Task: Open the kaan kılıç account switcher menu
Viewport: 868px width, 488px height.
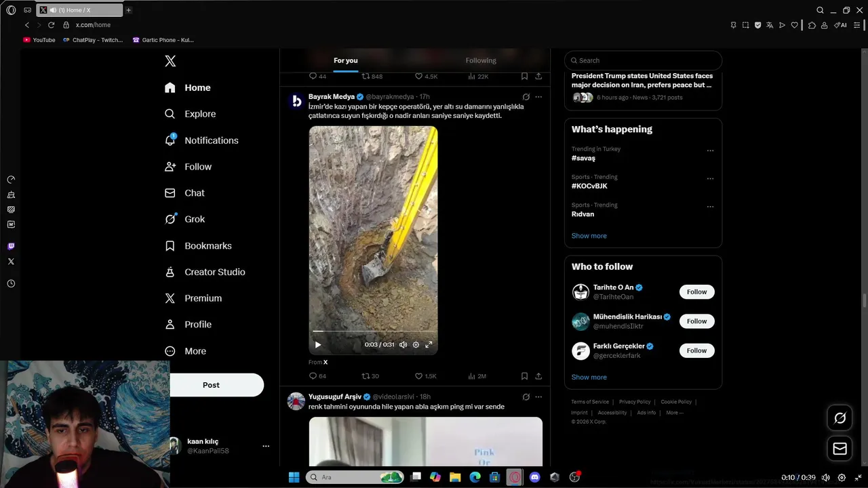Action: pyautogui.click(x=266, y=446)
